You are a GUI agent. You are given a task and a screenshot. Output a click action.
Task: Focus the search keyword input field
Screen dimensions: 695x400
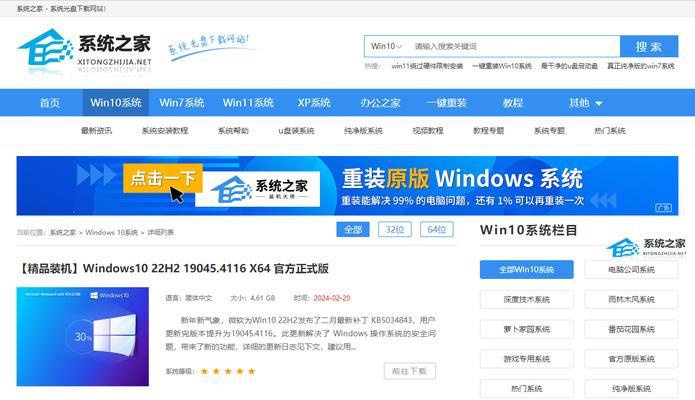pyautogui.click(x=514, y=46)
